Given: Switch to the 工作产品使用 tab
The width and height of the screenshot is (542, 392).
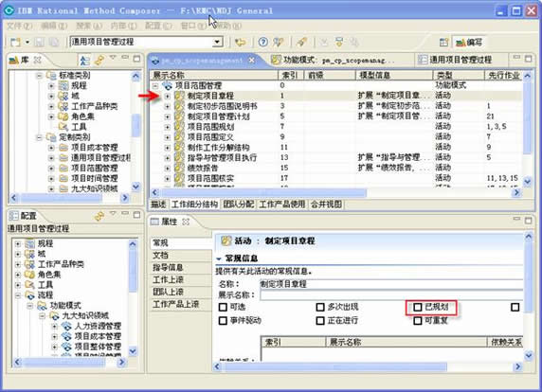Looking at the screenshot, I should coord(282,205).
